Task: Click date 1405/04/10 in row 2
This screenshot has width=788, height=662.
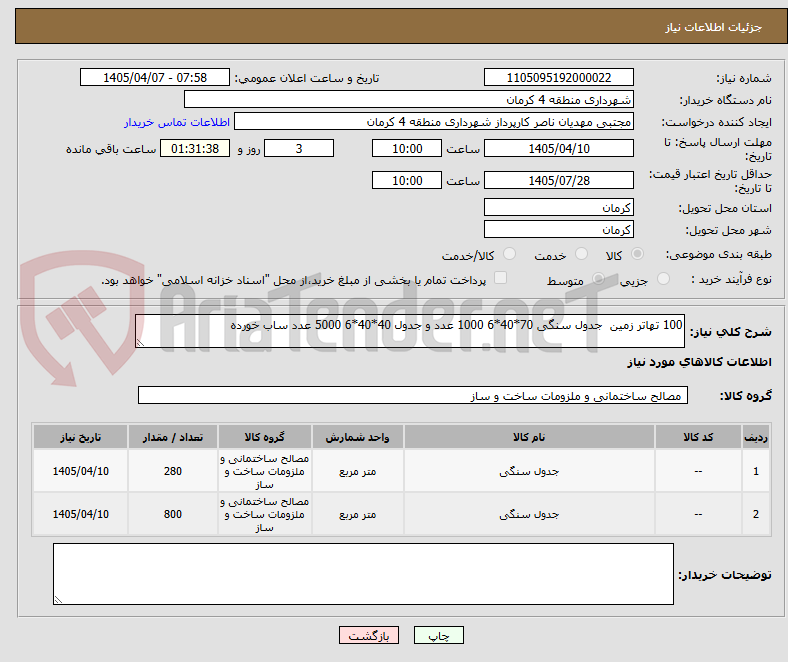Action: coord(80,514)
